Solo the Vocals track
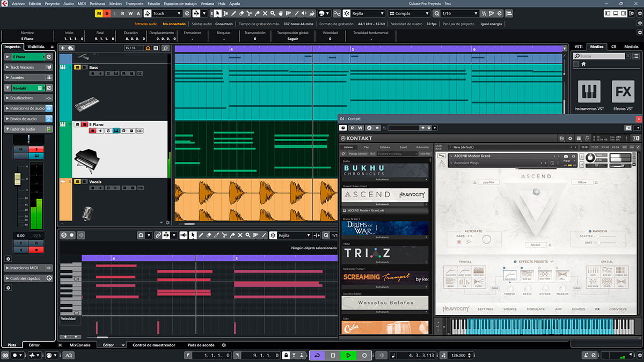This screenshot has width=644, height=362. tap(84, 182)
